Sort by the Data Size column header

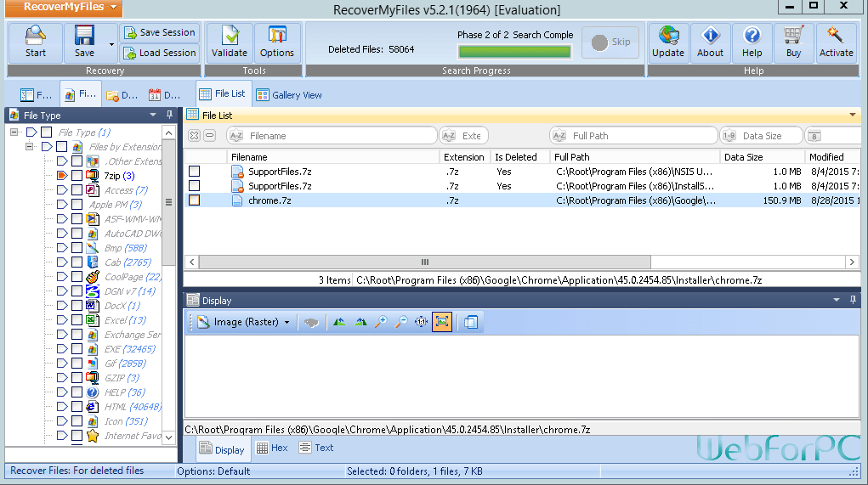(x=763, y=157)
